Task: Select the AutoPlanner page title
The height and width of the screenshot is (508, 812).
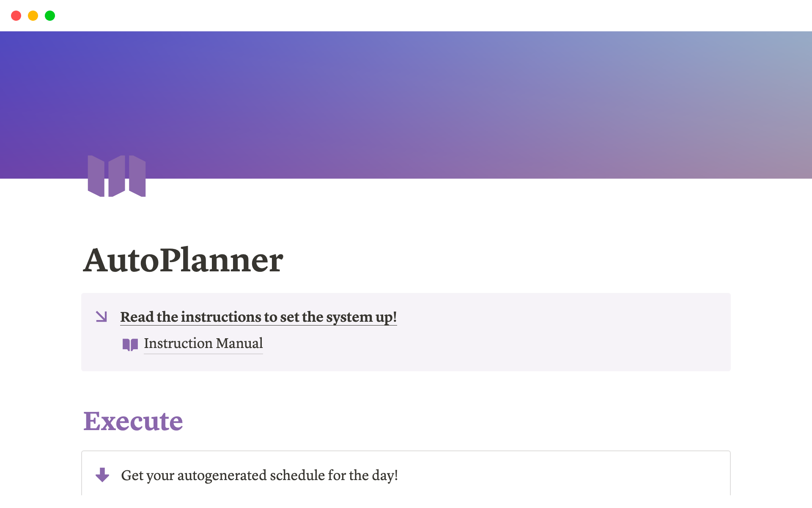Action: click(x=183, y=260)
